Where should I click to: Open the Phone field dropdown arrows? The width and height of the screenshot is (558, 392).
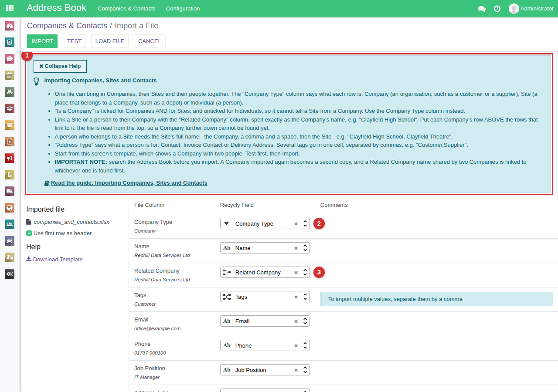click(305, 345)
